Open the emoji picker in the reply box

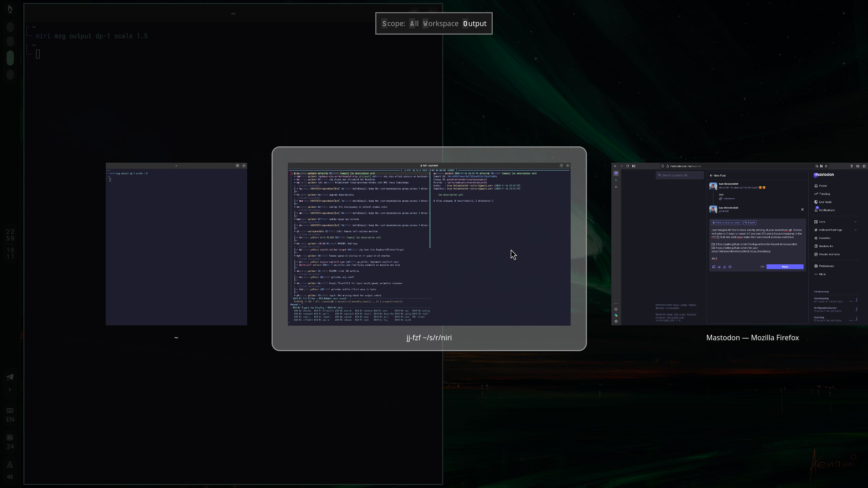(730, 267)
